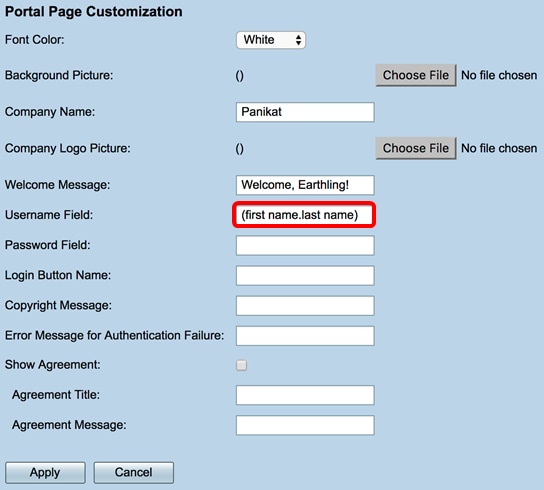Click 'No file chosen' beside Company Logo
This screenshot has height=490, width=544.
tap(499, 149)
